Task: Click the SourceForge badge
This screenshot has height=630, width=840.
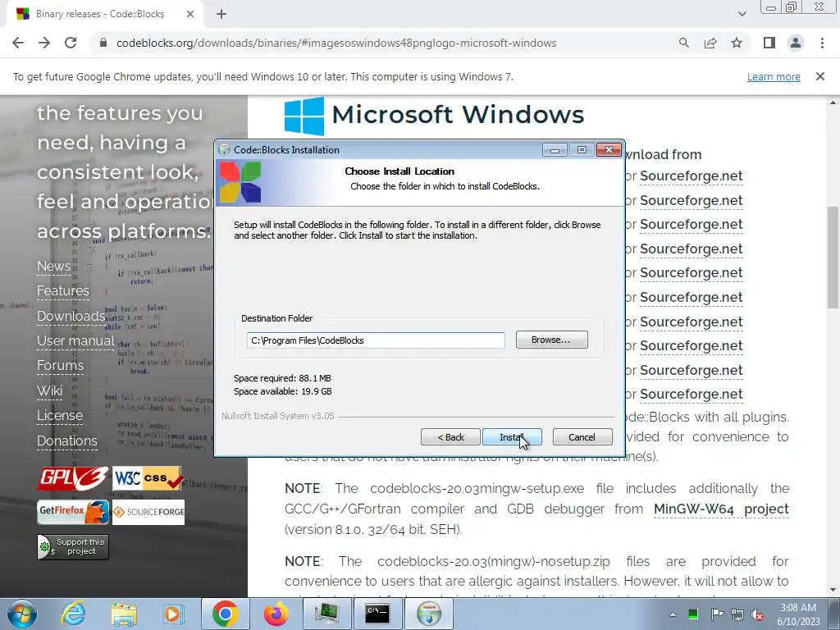Action: click(148, 512)
